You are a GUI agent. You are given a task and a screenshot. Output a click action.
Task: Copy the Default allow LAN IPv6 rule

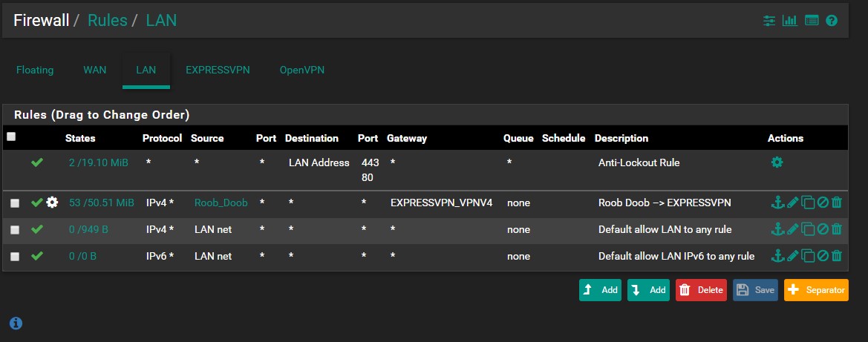pyautogui.click(x=808, y=256)
